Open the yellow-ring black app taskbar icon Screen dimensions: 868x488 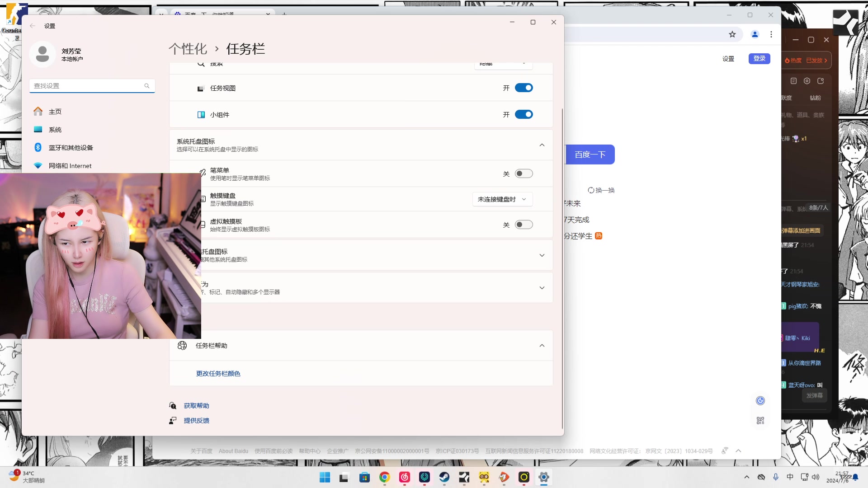(524, 477)
